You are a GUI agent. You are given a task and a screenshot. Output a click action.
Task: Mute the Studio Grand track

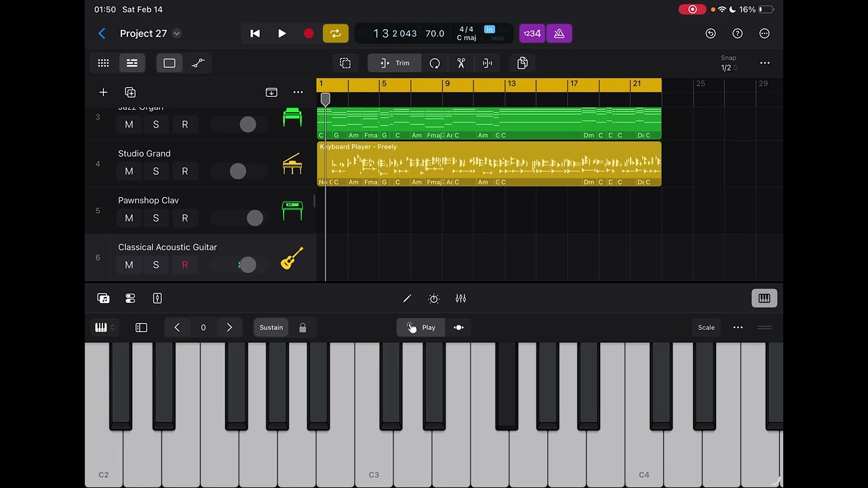(129, 171)
